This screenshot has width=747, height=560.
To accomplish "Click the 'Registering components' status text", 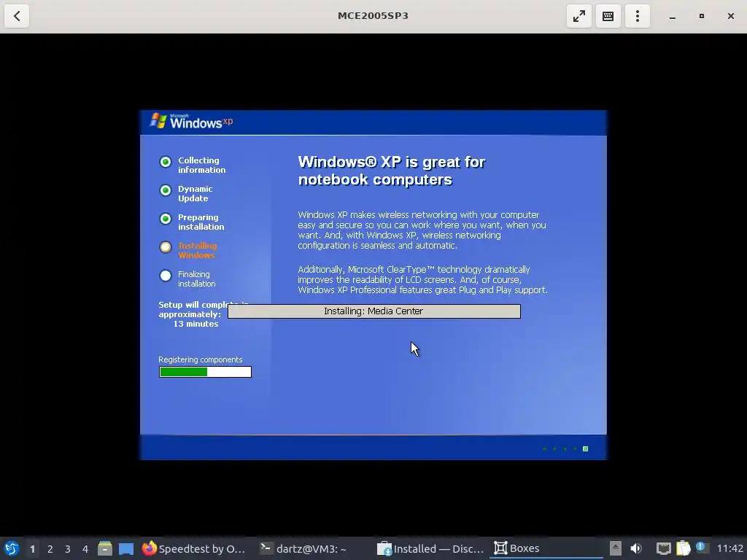I will [200, 359].
